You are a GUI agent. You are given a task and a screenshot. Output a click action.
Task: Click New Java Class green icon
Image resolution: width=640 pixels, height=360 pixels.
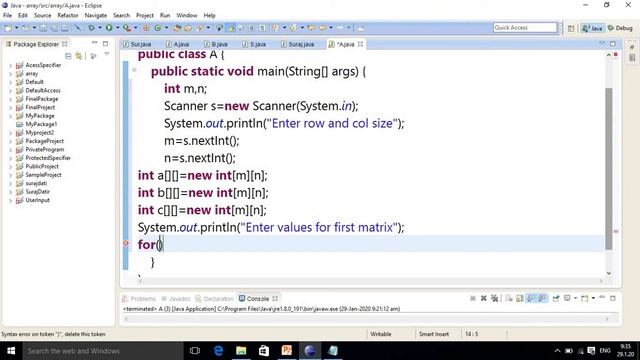click(158, 28)
